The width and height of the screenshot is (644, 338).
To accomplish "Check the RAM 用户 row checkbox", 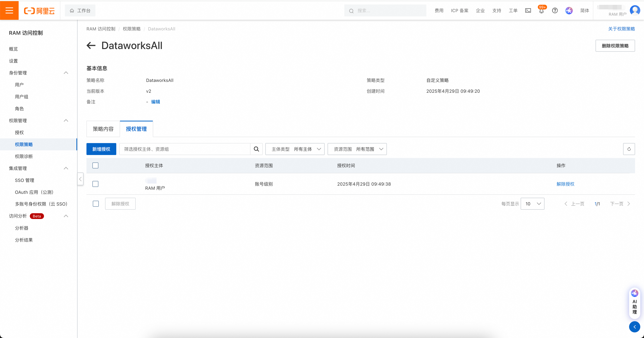I will tap(95, 184).
